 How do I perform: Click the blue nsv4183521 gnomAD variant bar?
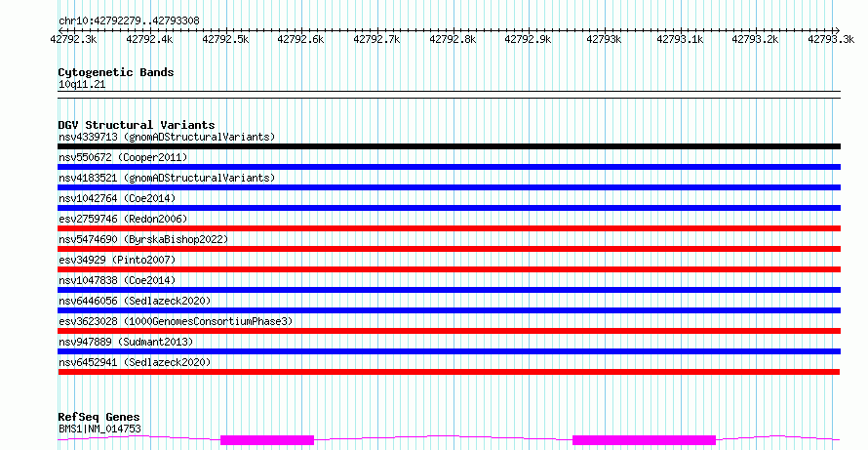click(449, 187)
